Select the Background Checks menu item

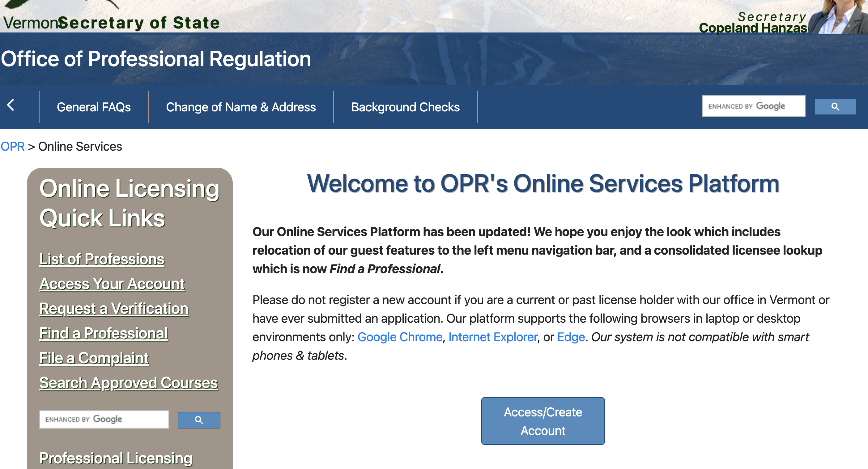(405, 107)
